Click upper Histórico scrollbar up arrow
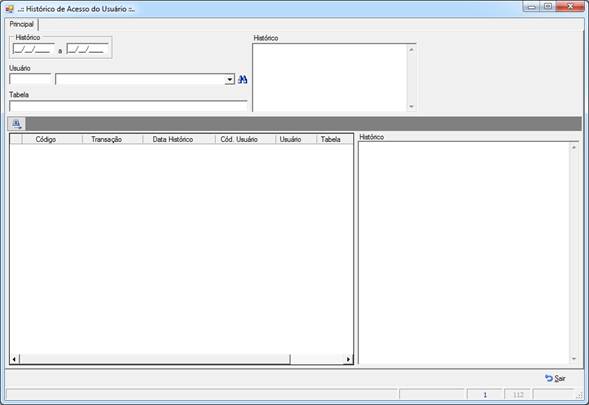 [x=411, y=49]
